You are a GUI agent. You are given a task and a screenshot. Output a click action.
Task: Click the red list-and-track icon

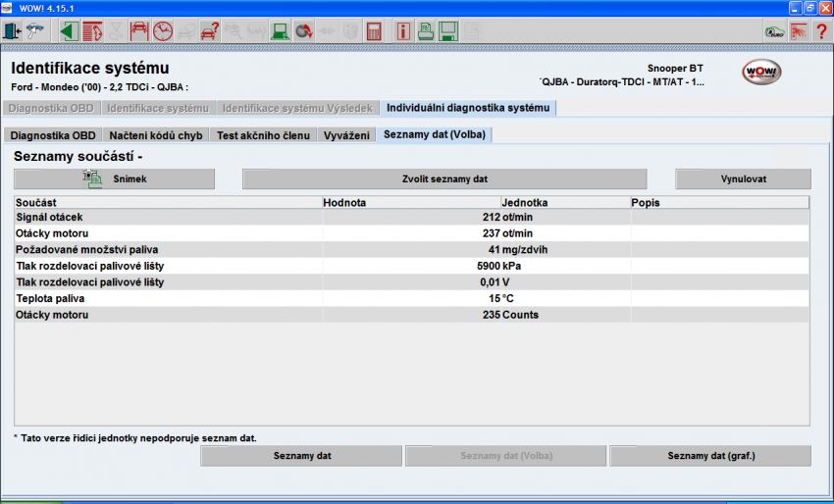(x=92, y=31)
